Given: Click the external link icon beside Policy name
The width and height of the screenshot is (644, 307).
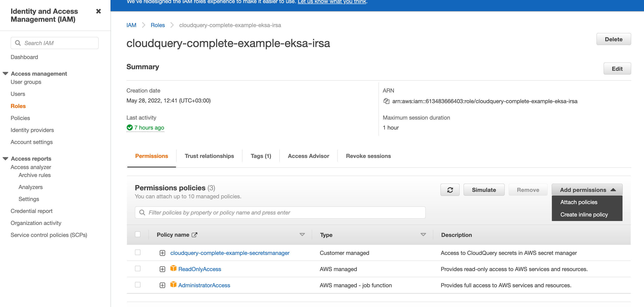Looking at the screenshot, I should coord(194,235).
